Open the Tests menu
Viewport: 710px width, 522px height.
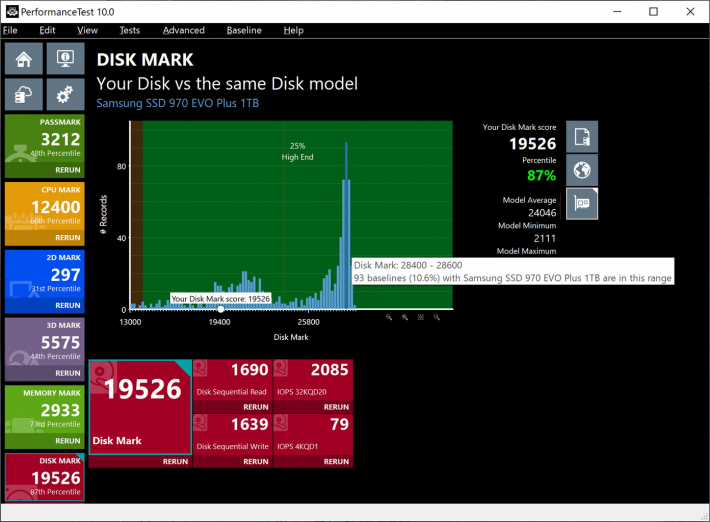click(x=129, y=31)
